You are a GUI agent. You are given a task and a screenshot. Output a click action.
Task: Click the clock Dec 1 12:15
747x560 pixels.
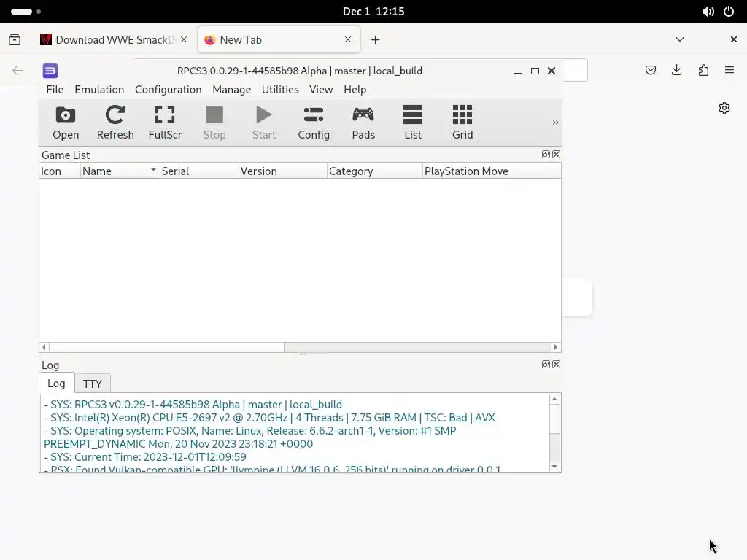(373, 12)
